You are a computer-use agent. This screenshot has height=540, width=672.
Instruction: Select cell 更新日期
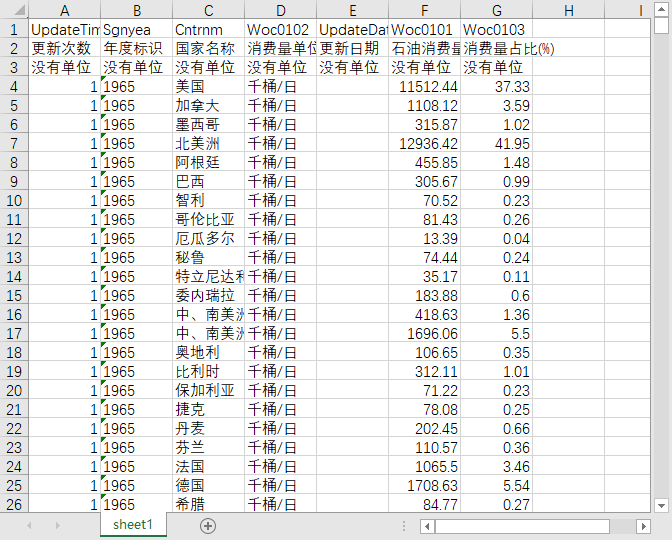pos(352,48)
